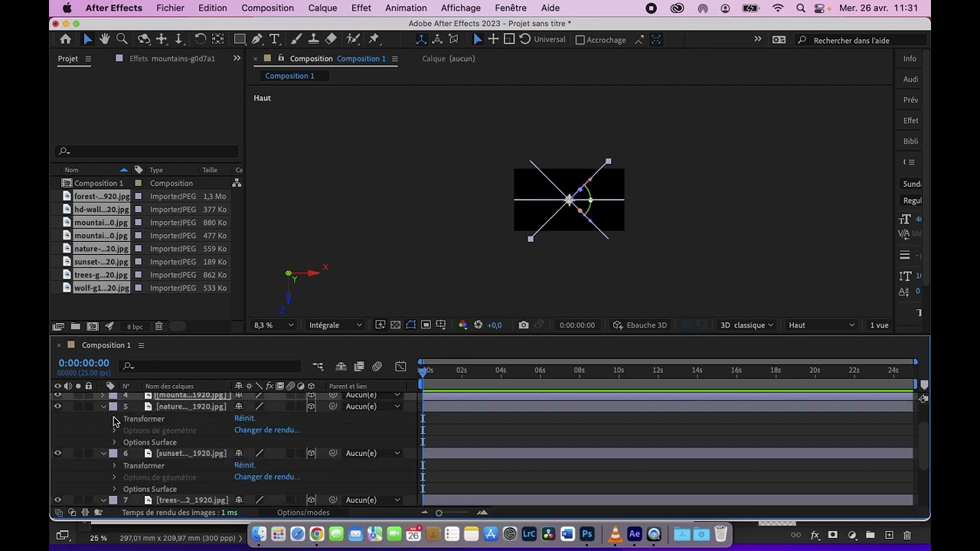Click Réinit. for nature layer Transformer
The width and height of the screenshot is (980, 551).
pos(245,419)
